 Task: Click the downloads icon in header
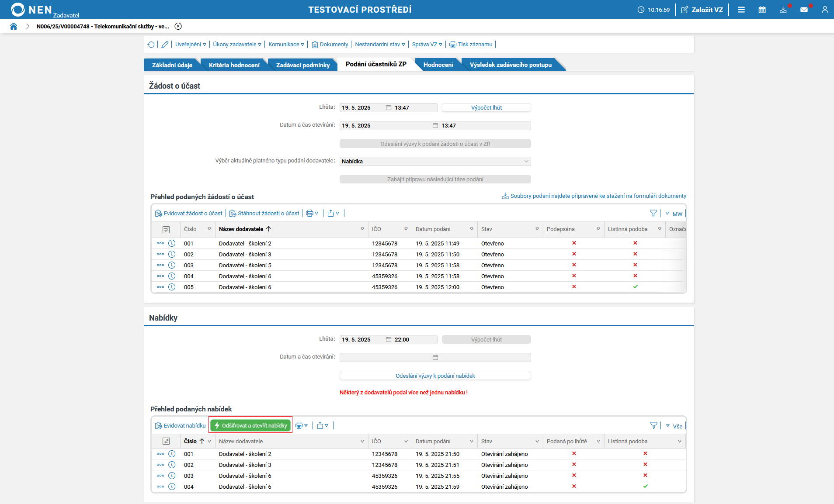click(x=783, y=10)
